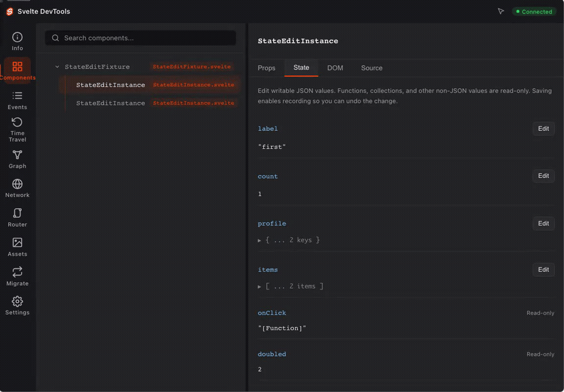Open the Settings gear view
564x392 pixels.
[17, 306]
